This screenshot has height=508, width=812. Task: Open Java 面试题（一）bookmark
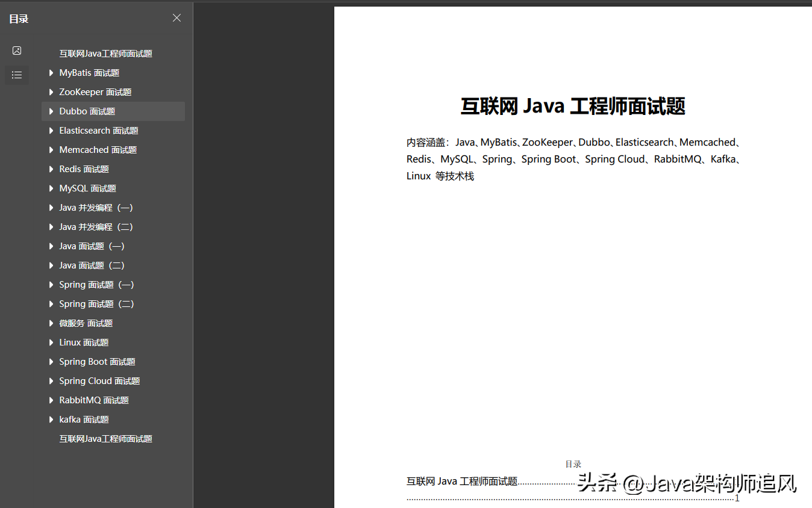coord(92,246)
